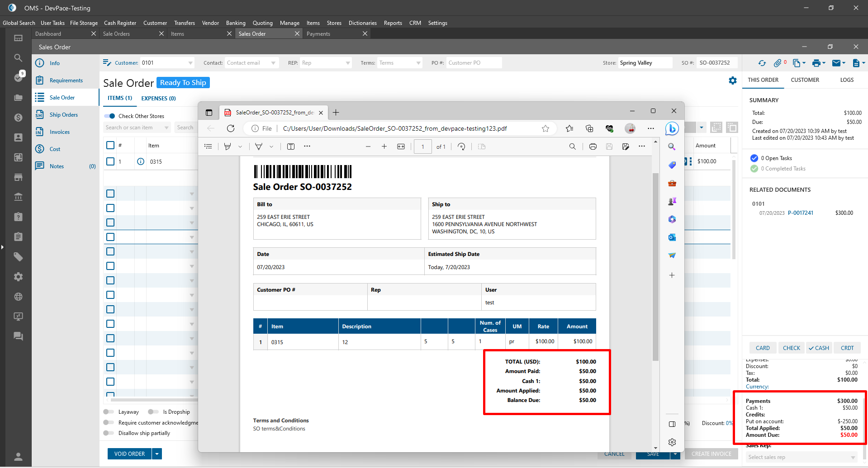
Task: Favorite the PDF with star icon
Action: click(545, 128)
